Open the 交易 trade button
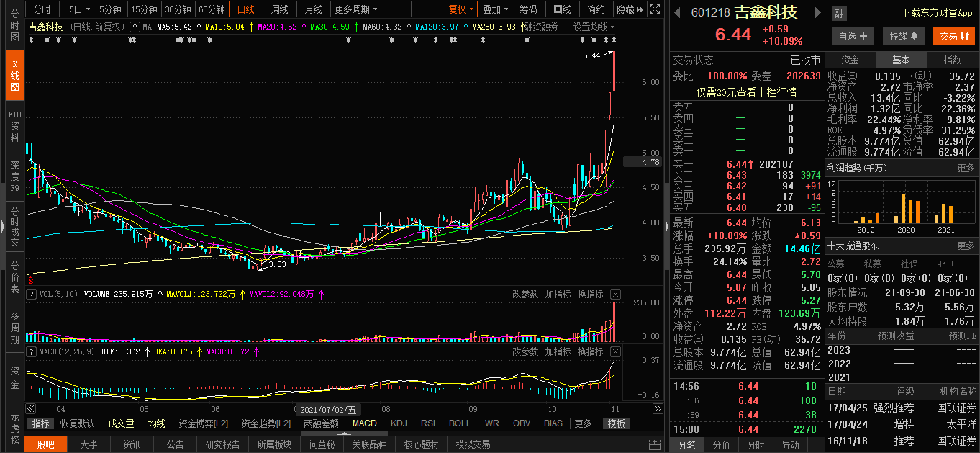This screenshot has width=980, height=453. (954, 36)
